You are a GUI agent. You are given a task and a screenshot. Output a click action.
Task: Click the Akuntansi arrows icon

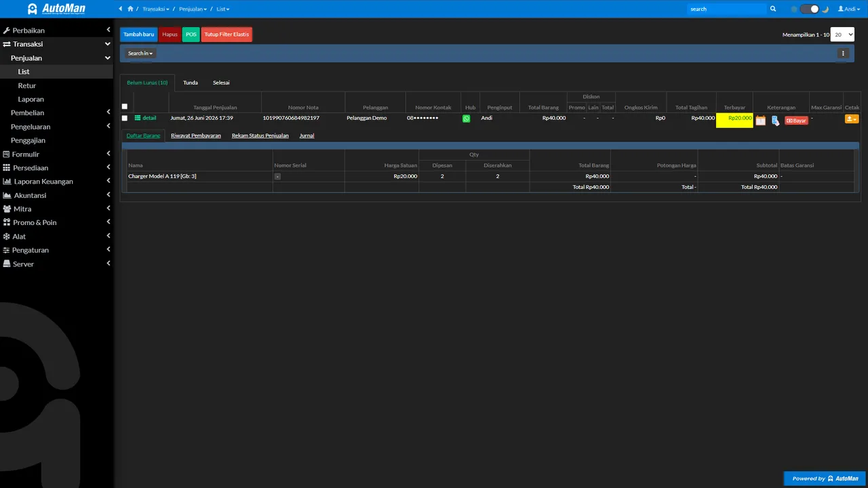tap(7, 195)
